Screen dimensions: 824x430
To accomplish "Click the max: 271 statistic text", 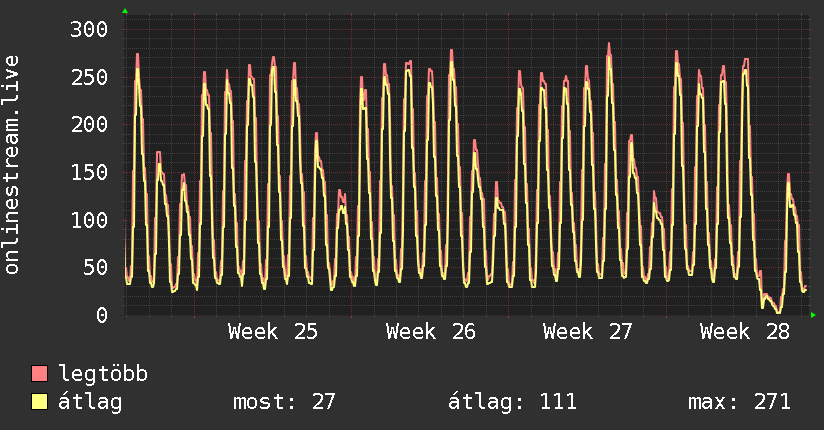I will coord(739,402).
